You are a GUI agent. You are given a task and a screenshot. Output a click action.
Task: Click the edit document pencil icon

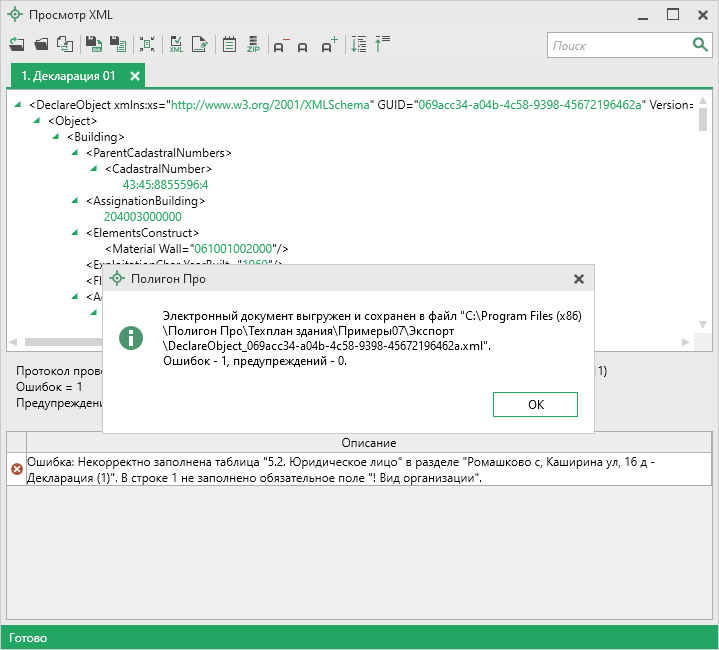coord(200,45)
